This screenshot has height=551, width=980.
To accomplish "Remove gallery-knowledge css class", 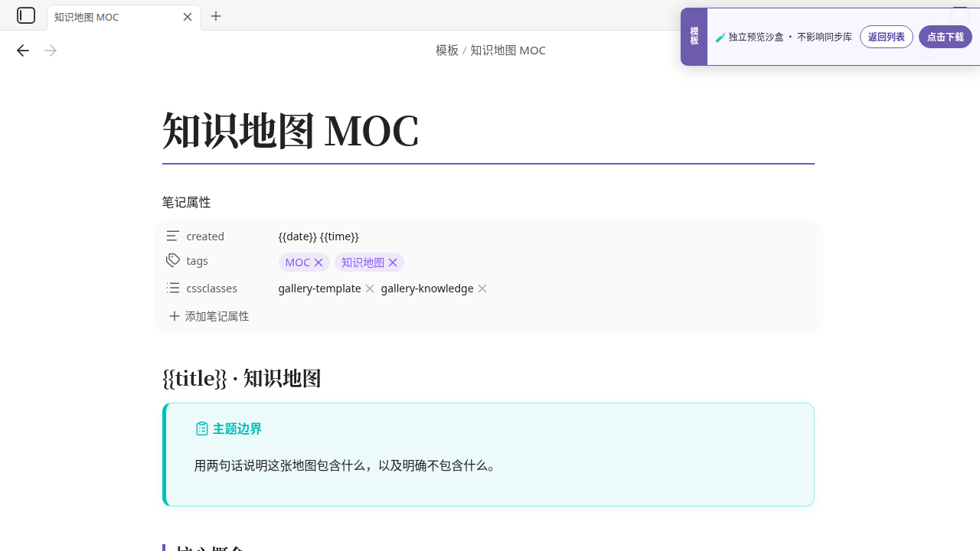I will tap(482, 289).
